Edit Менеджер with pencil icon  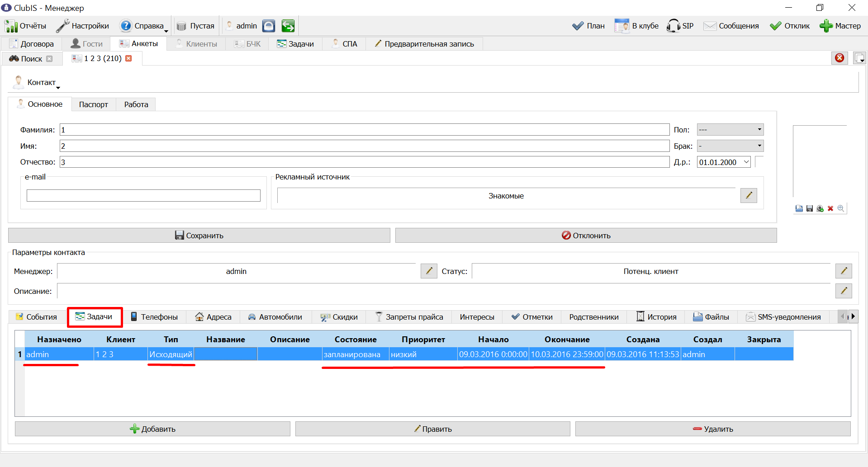(x=429, y=271)
